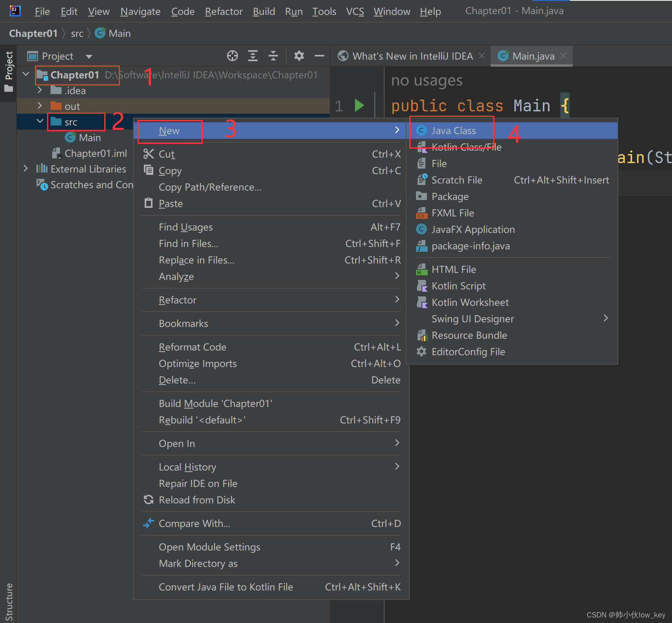Click the Kotlin Worksheet icon
This screenshot has width=672, height=623.
(x=422, y=302)
